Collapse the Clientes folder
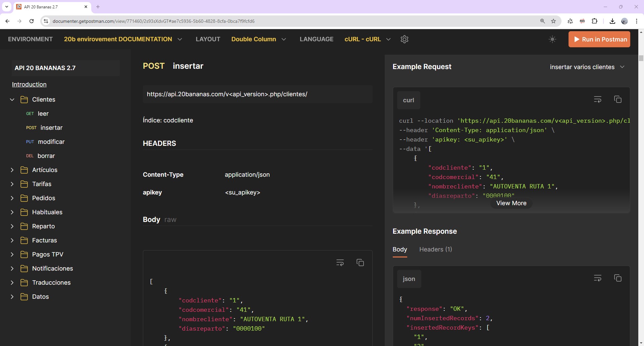The width and height of the screenshot is (644, 346). [x=12, y=100]
